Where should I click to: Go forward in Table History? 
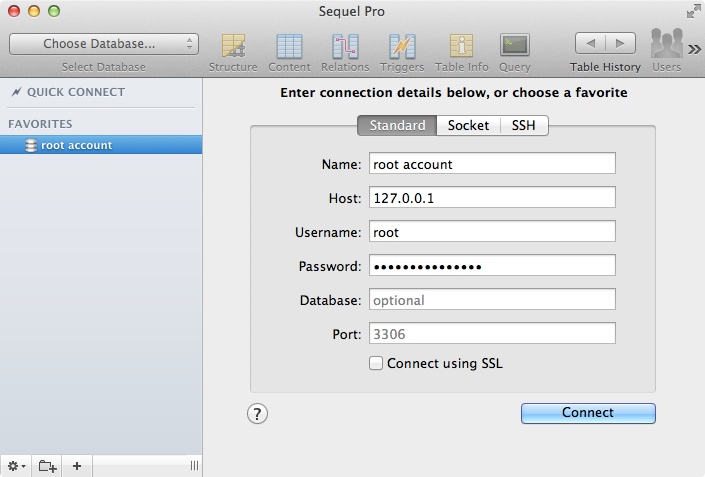click(620, 43)
